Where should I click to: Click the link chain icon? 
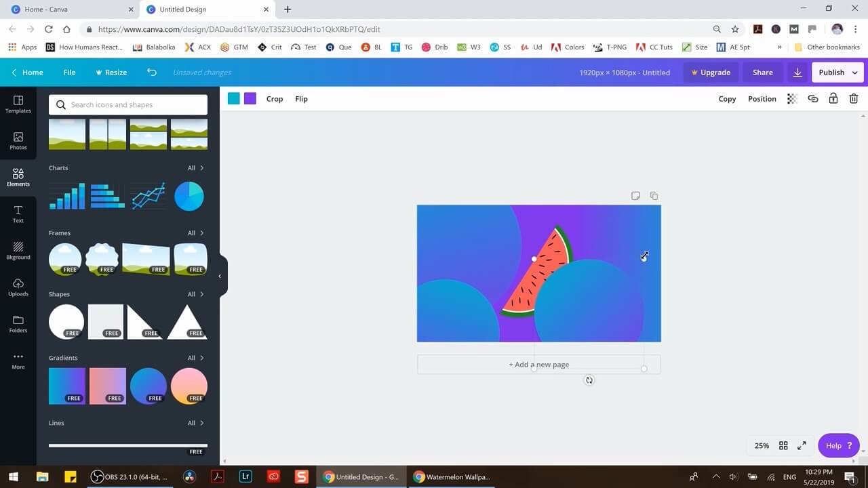click(812, 99)
